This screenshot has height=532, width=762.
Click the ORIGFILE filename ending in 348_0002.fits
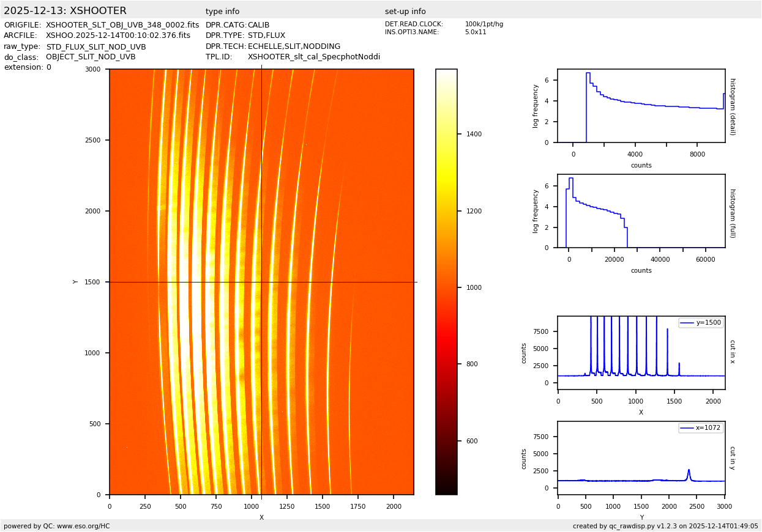[122, 25]
